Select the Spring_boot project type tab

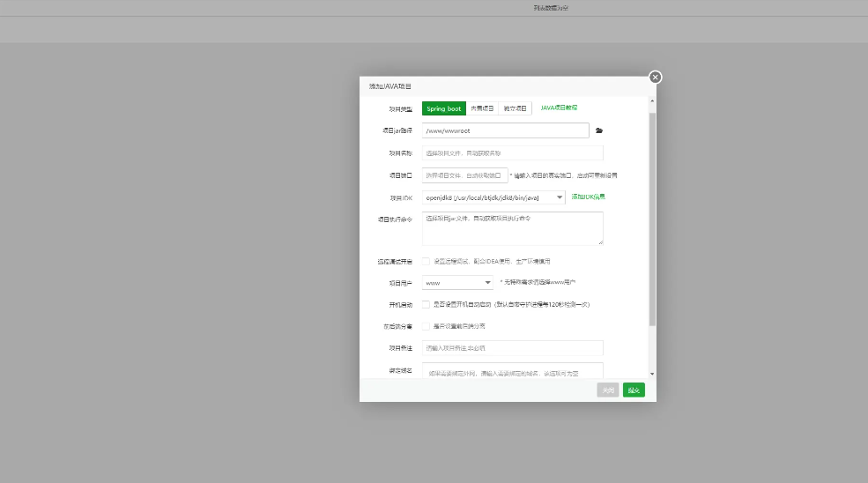coord(443,108)
